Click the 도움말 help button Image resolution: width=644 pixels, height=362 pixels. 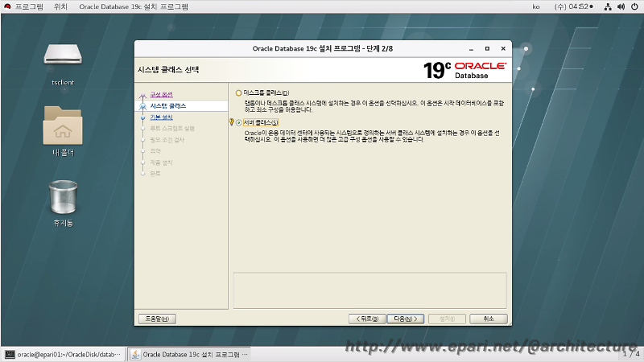point(157,319)
